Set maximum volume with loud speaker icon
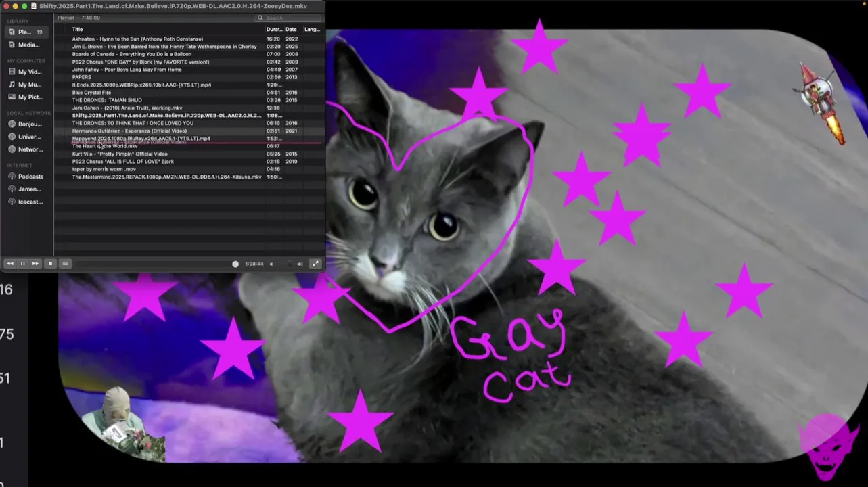This screenshot has height=487, width=868. pos(300,264)
